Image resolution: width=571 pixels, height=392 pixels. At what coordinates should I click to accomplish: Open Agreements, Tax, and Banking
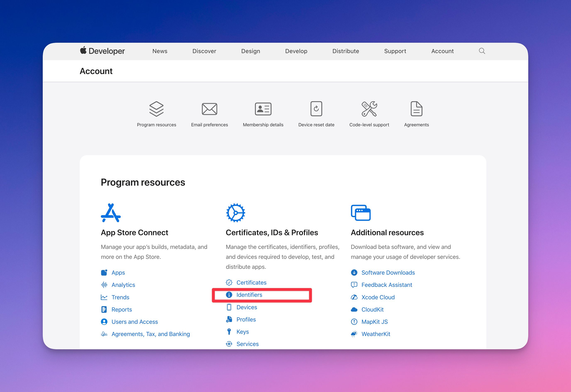click(x=151, y=334)
